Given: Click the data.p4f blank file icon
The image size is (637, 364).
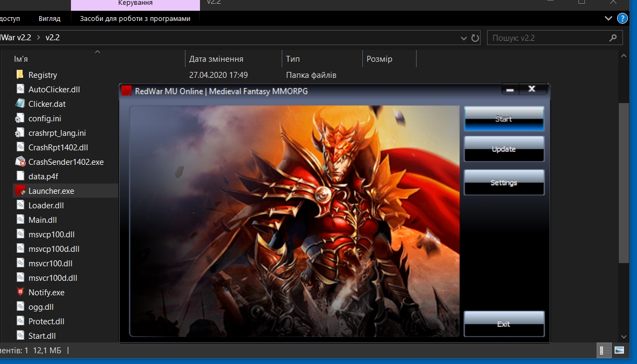Looking at the screenshot, I should tap(20, 176).
